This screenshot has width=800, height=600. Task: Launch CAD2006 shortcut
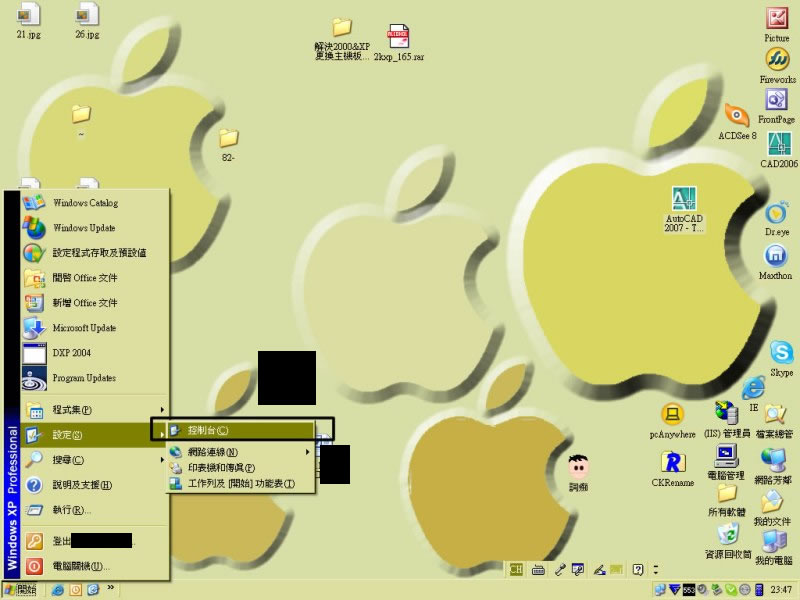[x=779, y=149]
